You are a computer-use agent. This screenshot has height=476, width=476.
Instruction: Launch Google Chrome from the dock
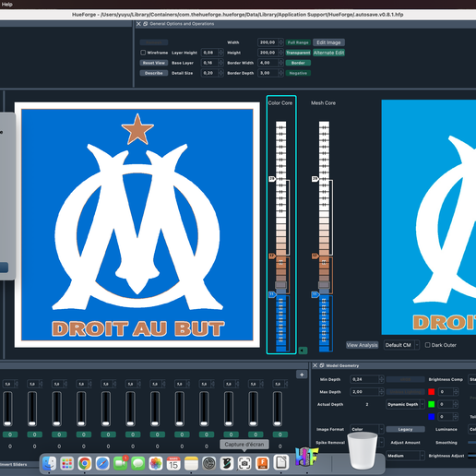[x=85, y=463]
